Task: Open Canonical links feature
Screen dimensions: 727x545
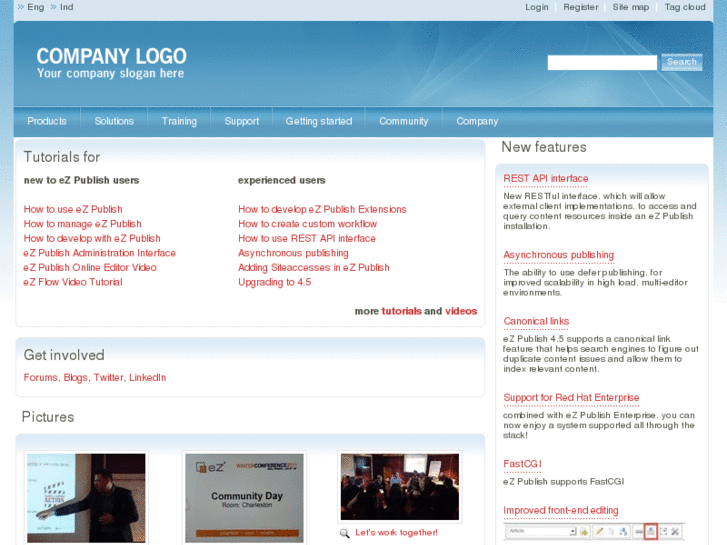Action: [536, 321]
